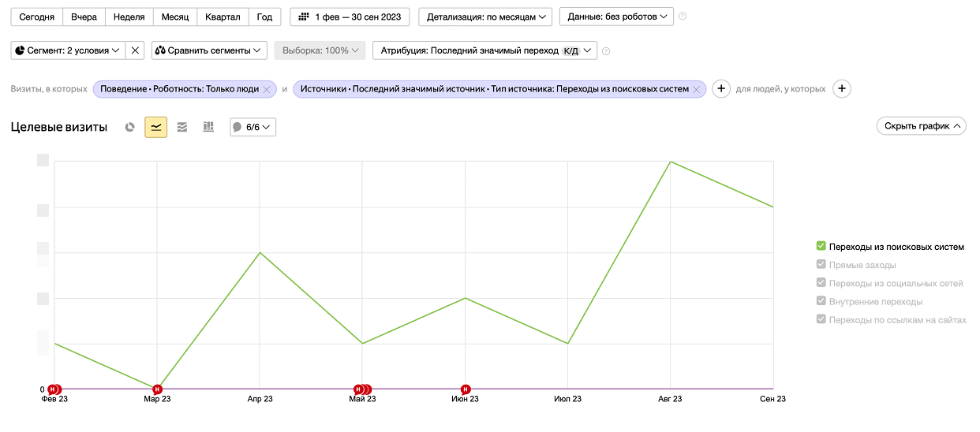Switch to pie chart view
980x432 pixels.
coord(130,127)
